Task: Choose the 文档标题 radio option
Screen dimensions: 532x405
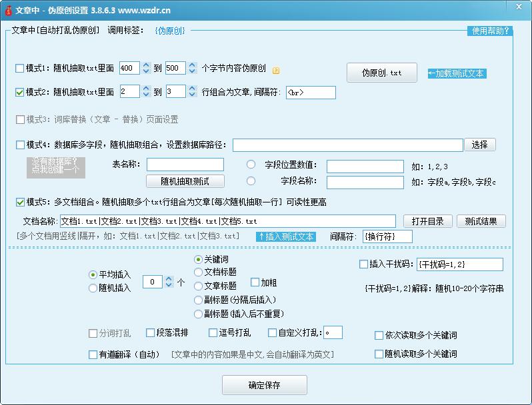Action: (198, 272)
